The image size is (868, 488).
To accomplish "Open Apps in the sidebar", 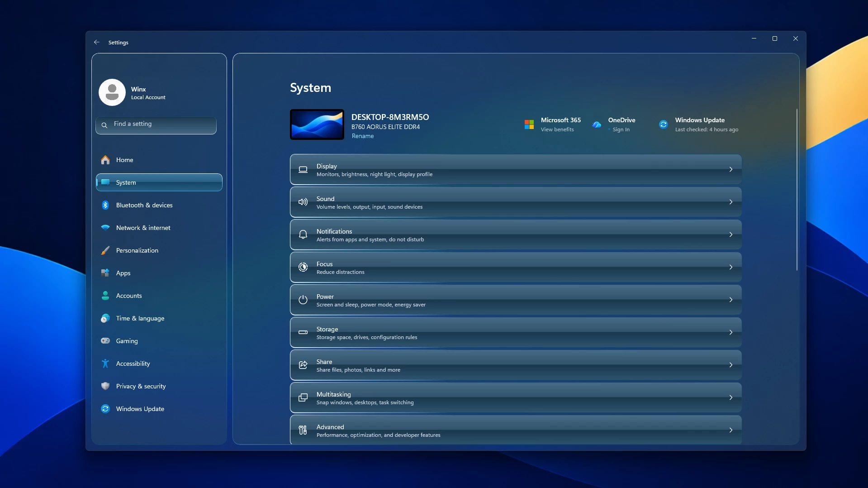I will tap(159, 273).
